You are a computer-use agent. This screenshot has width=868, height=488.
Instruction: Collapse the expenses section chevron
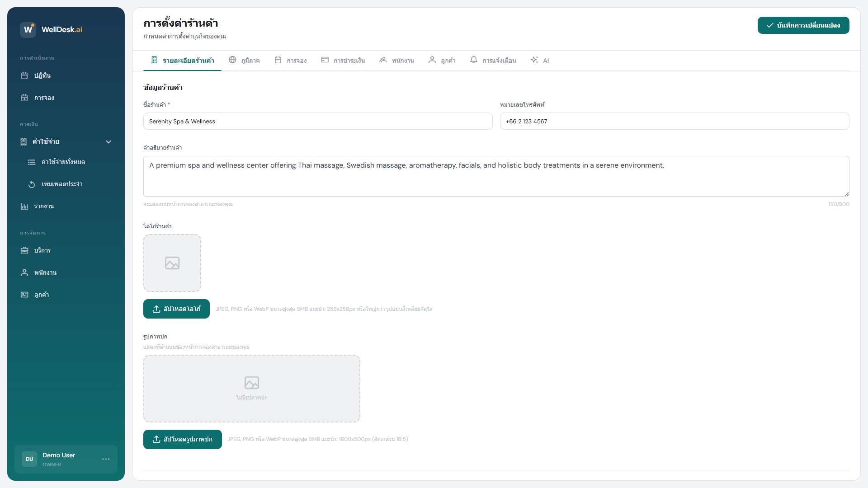[108, 142]
